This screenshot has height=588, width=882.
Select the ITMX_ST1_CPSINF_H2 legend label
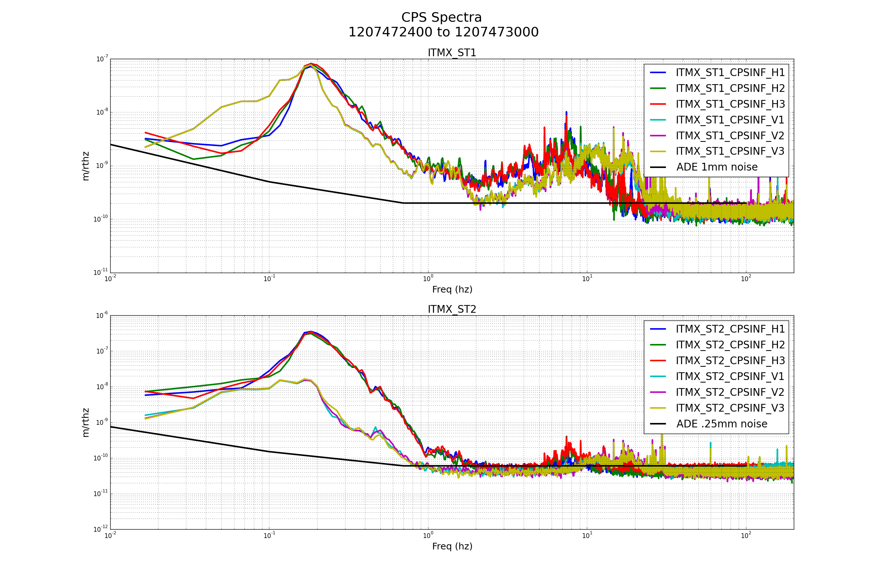click(x=730, y=89)
